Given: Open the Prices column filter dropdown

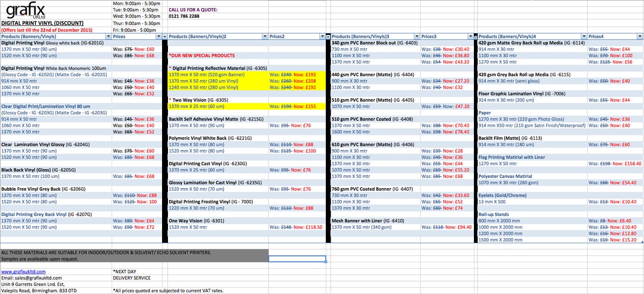Looking at the screenshot, I should (158, 37).
